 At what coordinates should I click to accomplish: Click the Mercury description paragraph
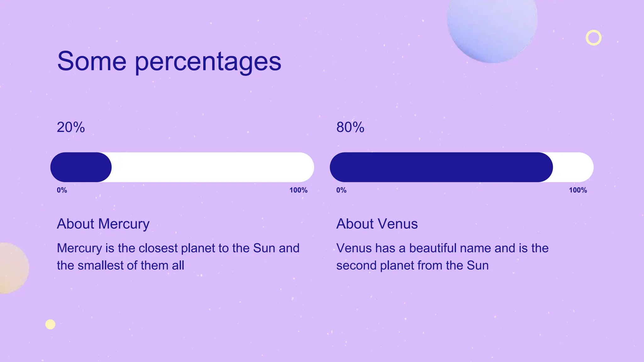click(178, 256)
